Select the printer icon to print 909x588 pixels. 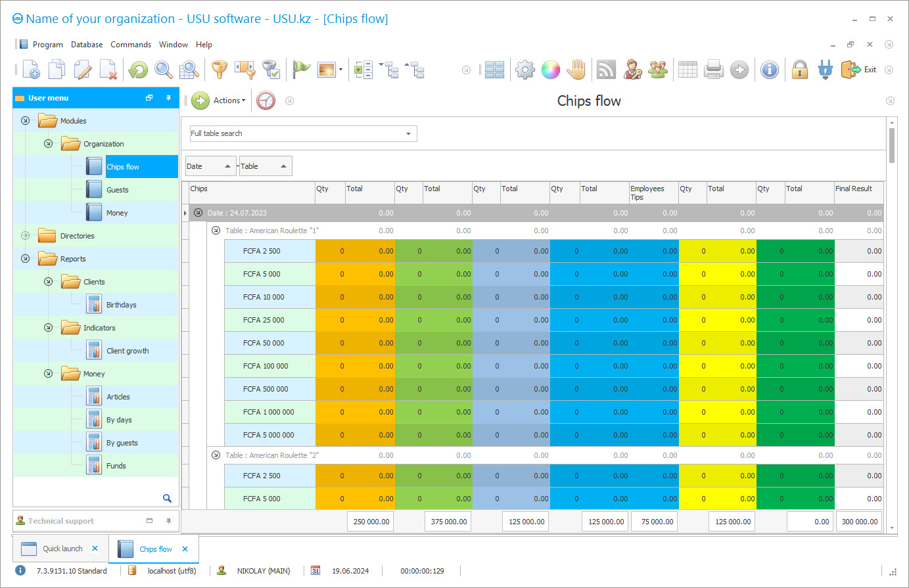pyautogui.click(x=713, y=69)
